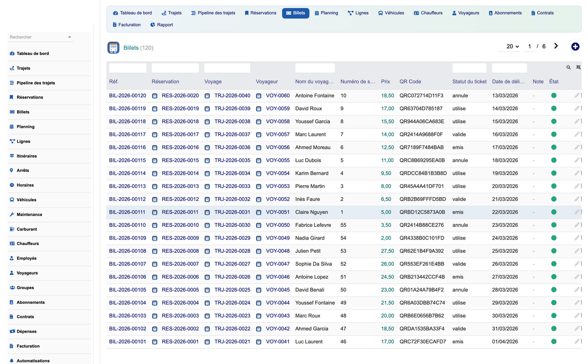Click the Maintenance wrench icon in sidebar

click(12, 215)
